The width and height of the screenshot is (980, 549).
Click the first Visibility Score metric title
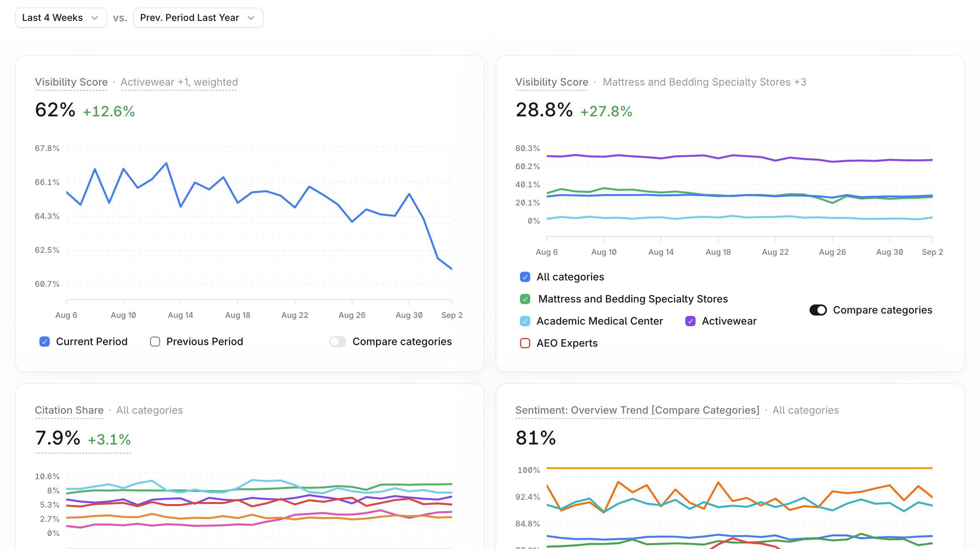(x=71, y=82)
